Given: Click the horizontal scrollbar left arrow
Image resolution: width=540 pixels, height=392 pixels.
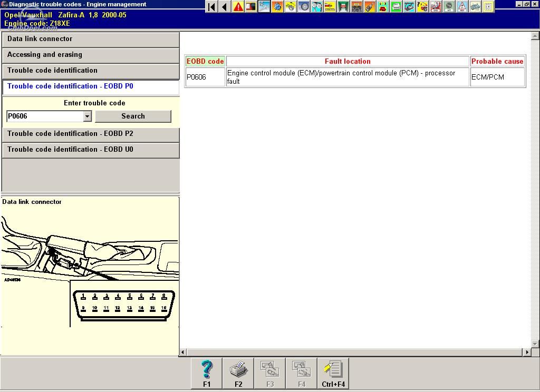Looking at the screenshot, I should (183, 352).
